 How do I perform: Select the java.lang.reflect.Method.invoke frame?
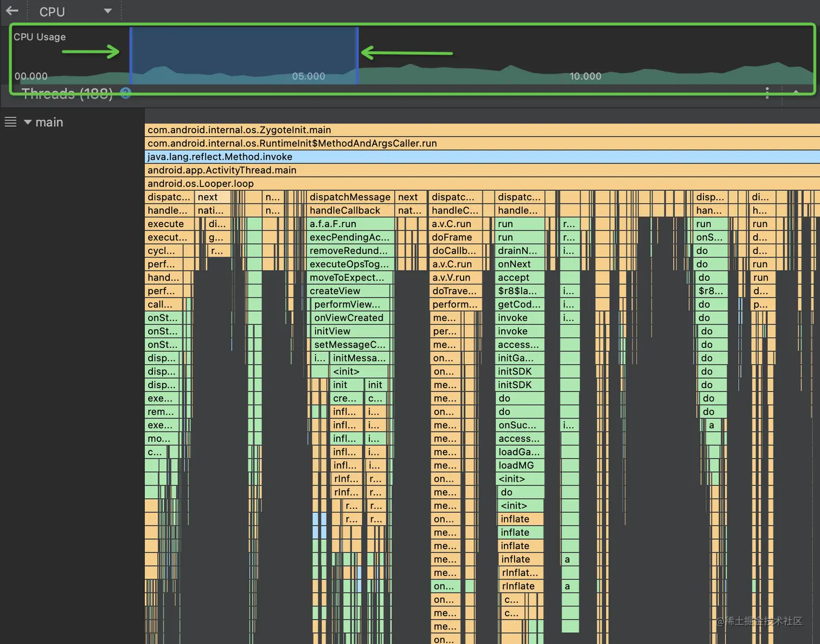(482, 157)
